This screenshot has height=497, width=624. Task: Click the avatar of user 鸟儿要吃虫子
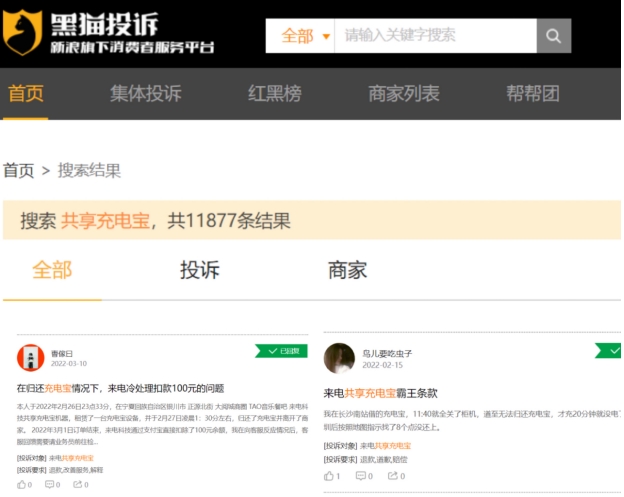coord(339,358)
